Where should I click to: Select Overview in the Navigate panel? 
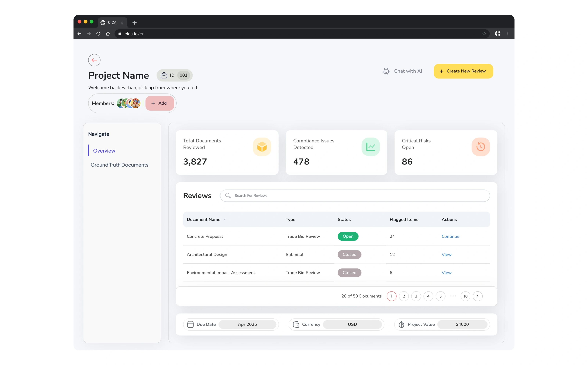coord(104,151)
